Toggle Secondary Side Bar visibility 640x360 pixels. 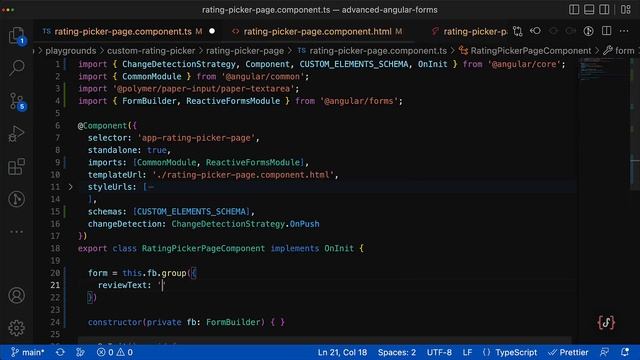click(x=604, y=9)
